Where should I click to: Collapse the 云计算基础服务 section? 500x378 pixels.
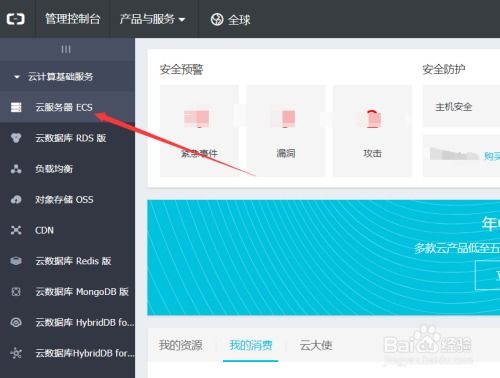54,77
